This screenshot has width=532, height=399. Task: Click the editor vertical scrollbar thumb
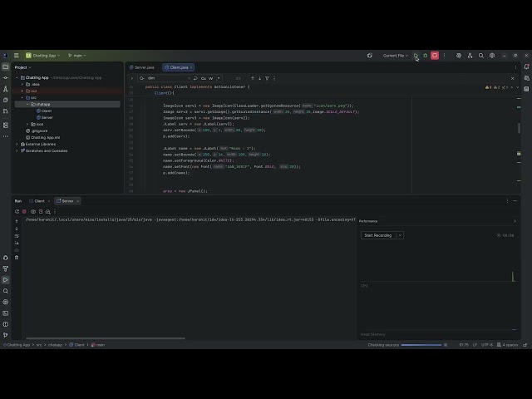[x=519, y=128]
